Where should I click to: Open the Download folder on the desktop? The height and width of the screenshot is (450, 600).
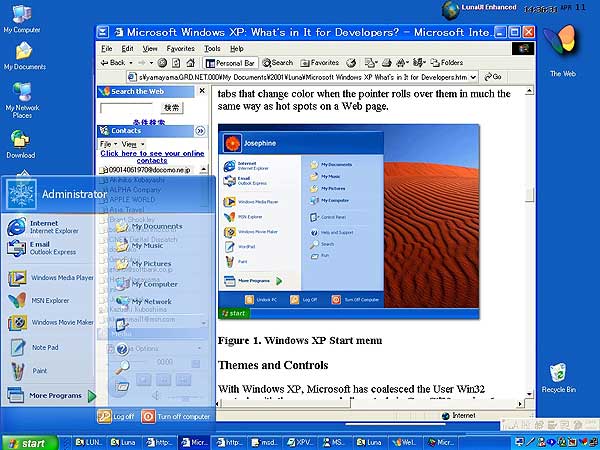pyautogui.click(x=21, y=145)
